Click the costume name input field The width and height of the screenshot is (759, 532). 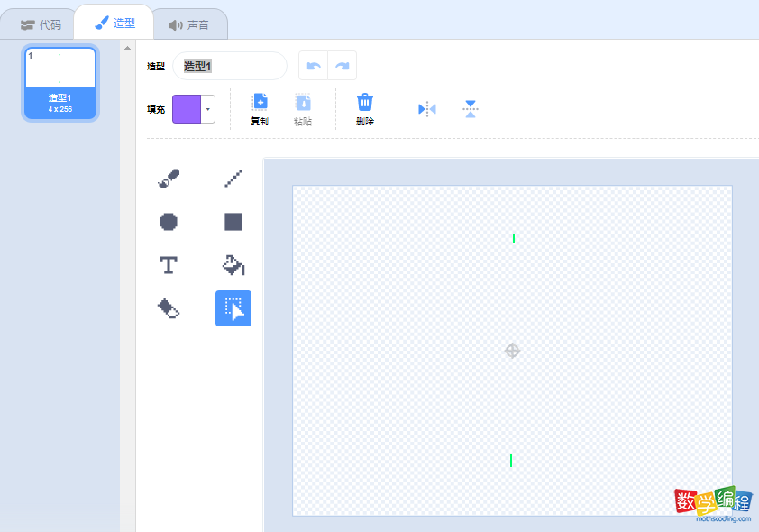pyautogui.click(x=230, y=66)
